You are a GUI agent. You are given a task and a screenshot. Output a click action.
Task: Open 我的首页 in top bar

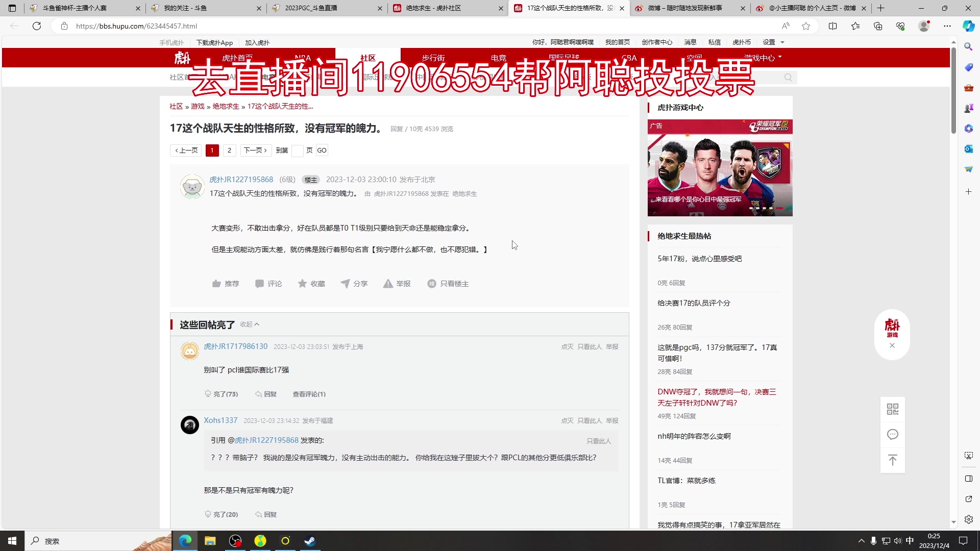618,42
